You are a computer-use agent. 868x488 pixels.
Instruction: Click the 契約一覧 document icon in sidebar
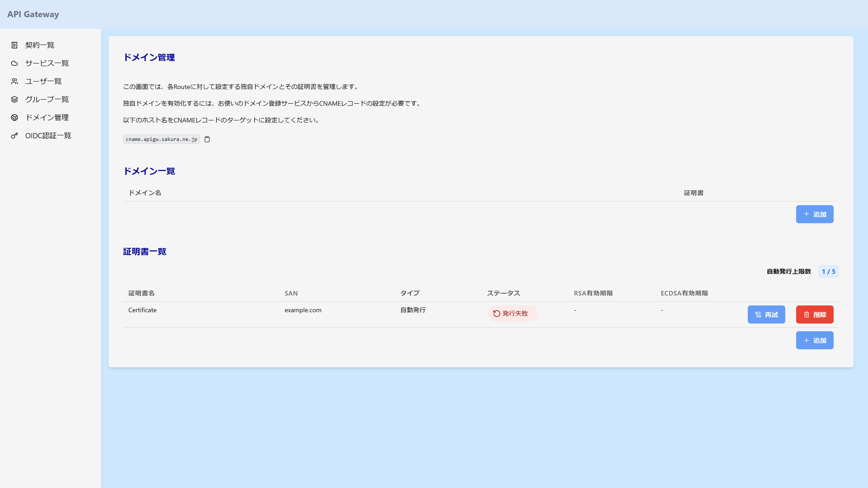(x=14, y=45)
